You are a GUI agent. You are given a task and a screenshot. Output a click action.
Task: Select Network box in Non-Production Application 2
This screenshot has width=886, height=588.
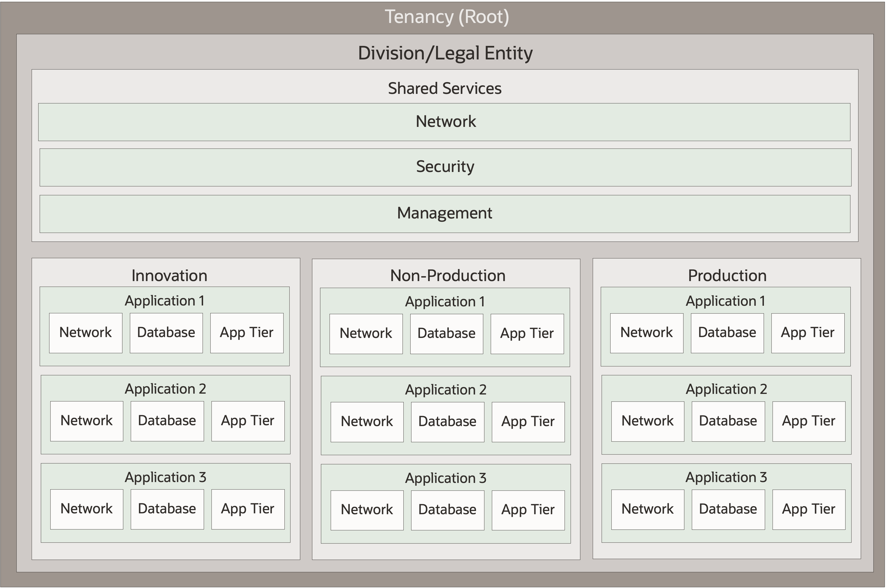(367, 422)
